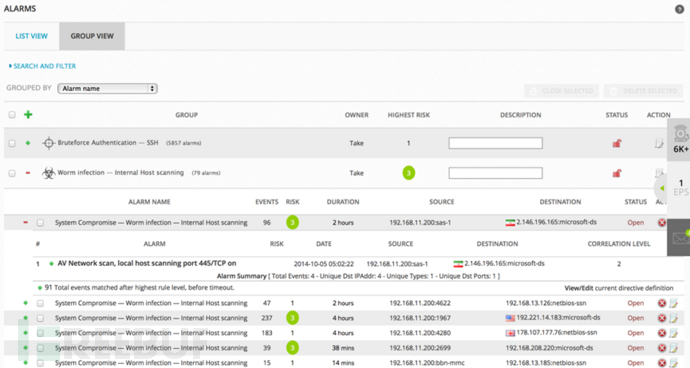Open the envelope notification panel icon
This screenshot has width=690, height=368.
point(680,238)
